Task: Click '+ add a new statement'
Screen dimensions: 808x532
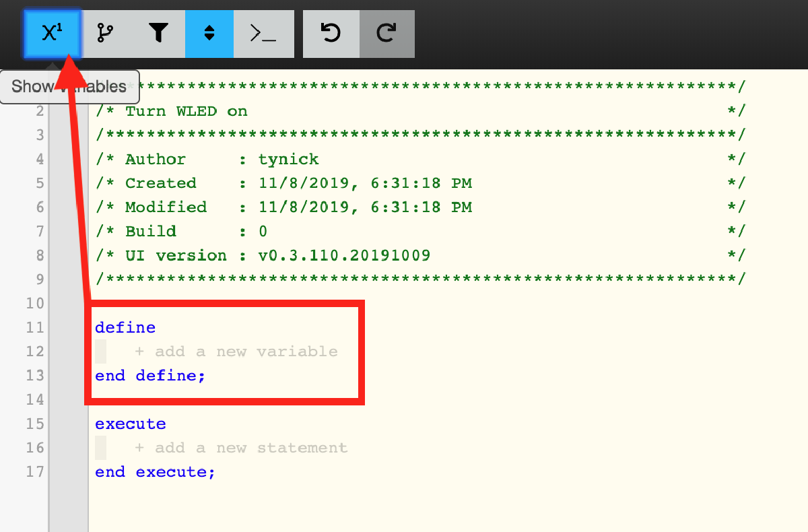Action: pos(241,448)
